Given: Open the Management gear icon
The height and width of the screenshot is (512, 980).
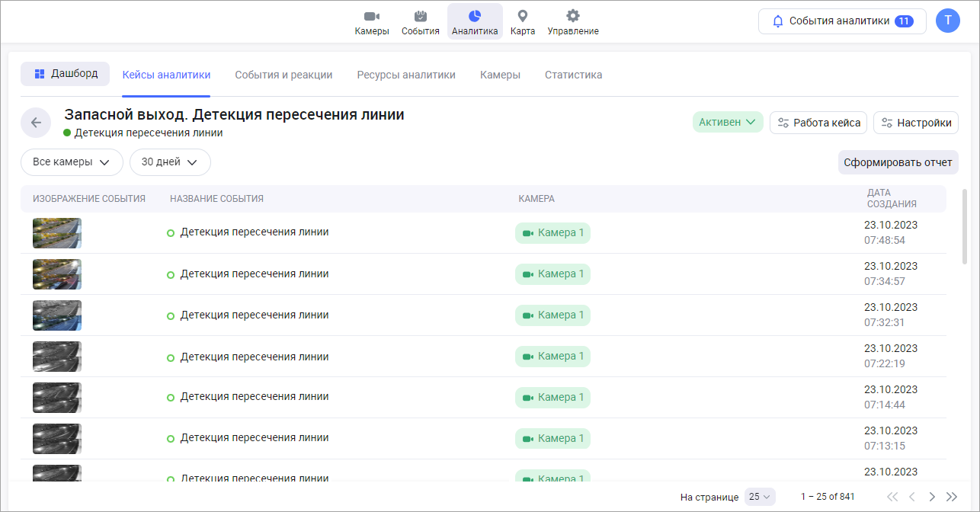Looking at the screenshot, I should tap(572, 17).
